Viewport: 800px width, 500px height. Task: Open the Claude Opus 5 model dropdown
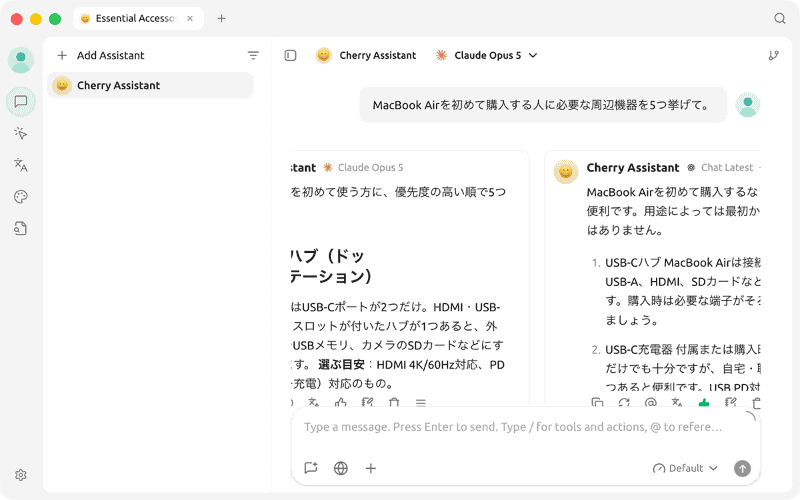click(486, 55)
